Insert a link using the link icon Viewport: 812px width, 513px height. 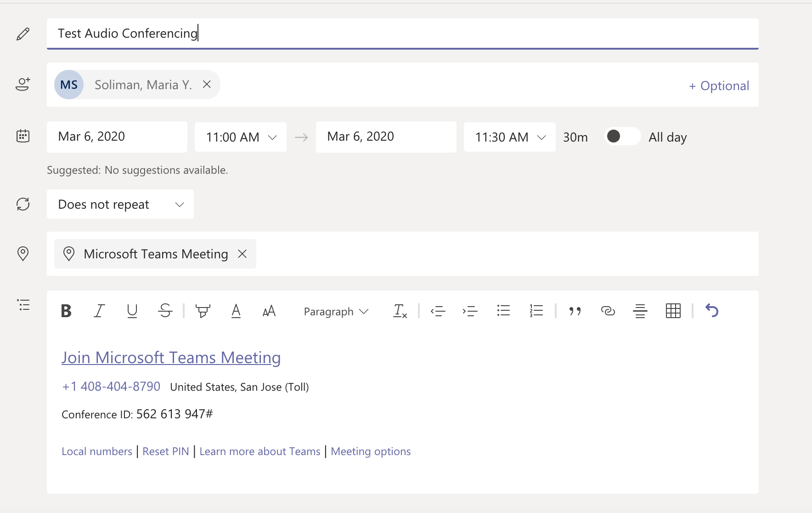click(608, 311)
